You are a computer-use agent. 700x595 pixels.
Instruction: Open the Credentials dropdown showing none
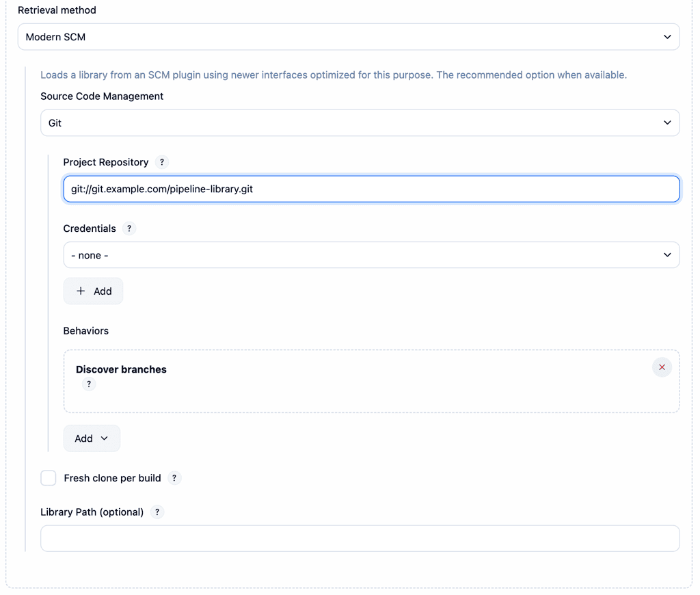point(371,254)
